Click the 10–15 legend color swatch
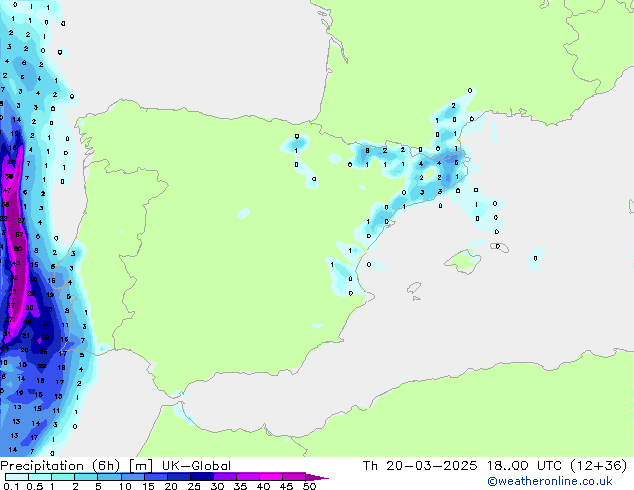The width and height of the screenshot is (634, 490). click(x=132, y=477)
